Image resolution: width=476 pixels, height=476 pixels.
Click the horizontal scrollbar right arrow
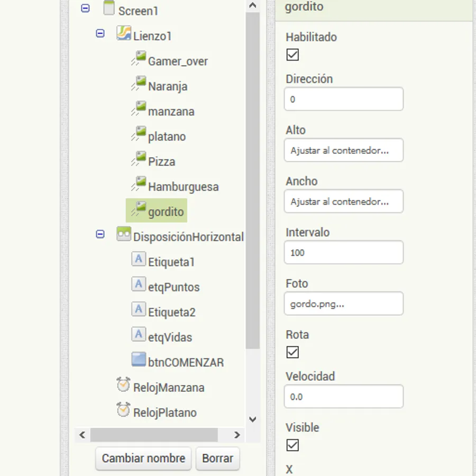pyautogui.click(x=237, y=435)
